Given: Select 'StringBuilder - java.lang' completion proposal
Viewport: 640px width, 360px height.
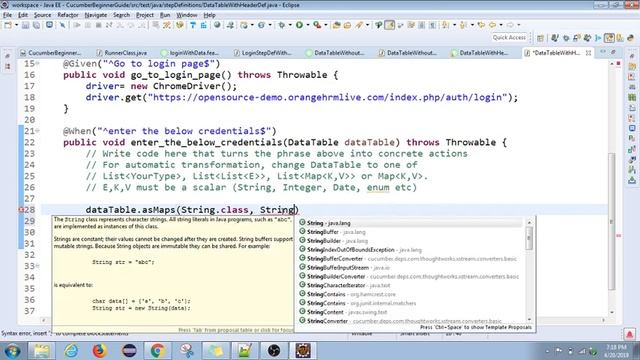Looking at the screenshot, I should pos(410,241).
